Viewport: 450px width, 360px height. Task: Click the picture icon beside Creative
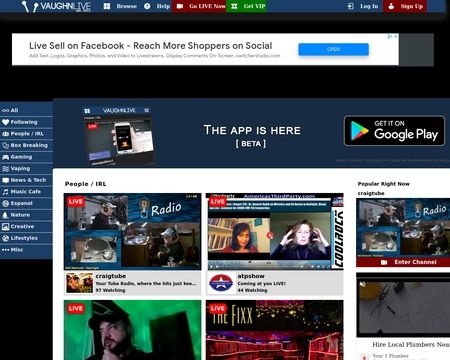pyautogui.click(x=5, y=227)
